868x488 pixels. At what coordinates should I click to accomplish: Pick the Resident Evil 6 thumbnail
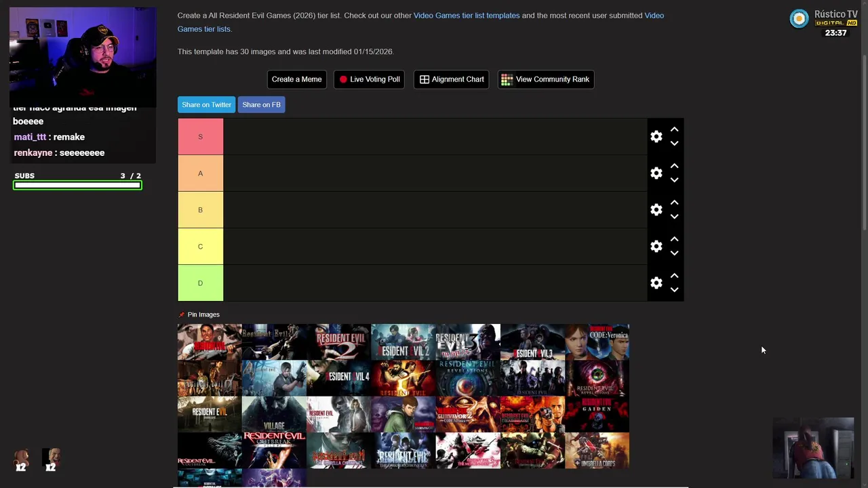click(x=532, y=378)
